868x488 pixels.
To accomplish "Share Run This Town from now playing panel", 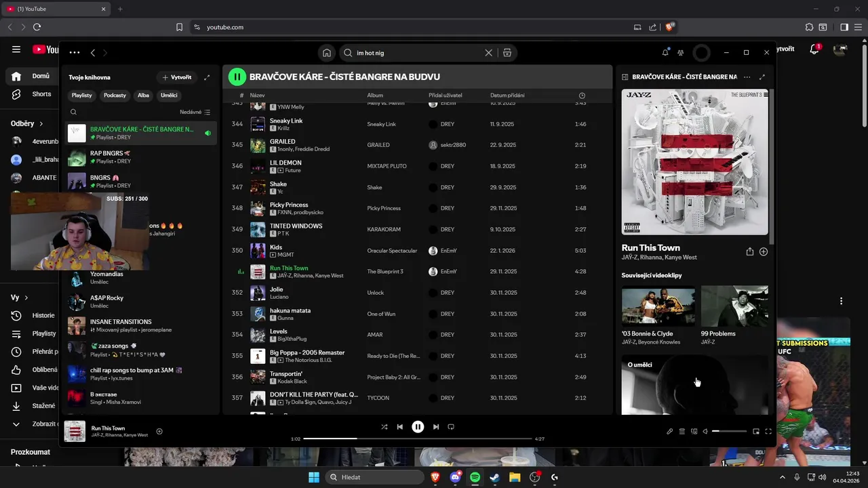I will [749, 251].
